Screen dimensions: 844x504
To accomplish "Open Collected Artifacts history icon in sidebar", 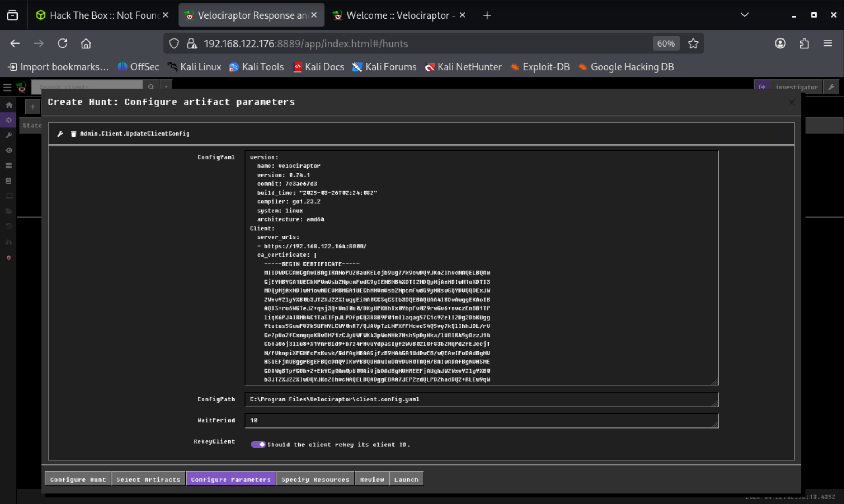I will click(x=9, y=226).
